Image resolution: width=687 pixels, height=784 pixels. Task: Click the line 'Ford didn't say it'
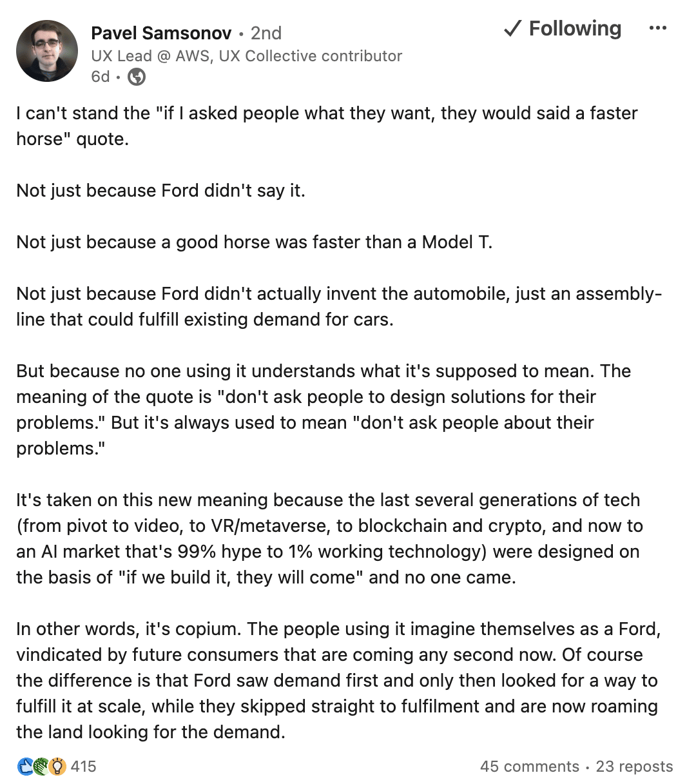point(160,190)
